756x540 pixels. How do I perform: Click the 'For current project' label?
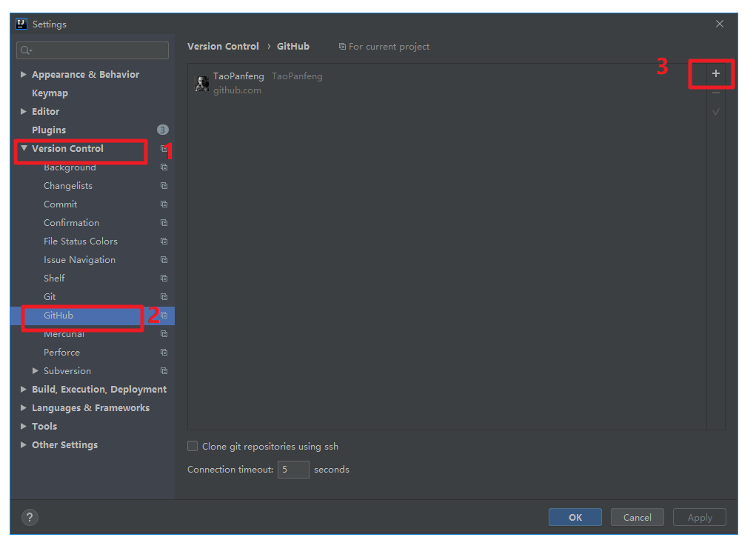[x=389, y=46]
